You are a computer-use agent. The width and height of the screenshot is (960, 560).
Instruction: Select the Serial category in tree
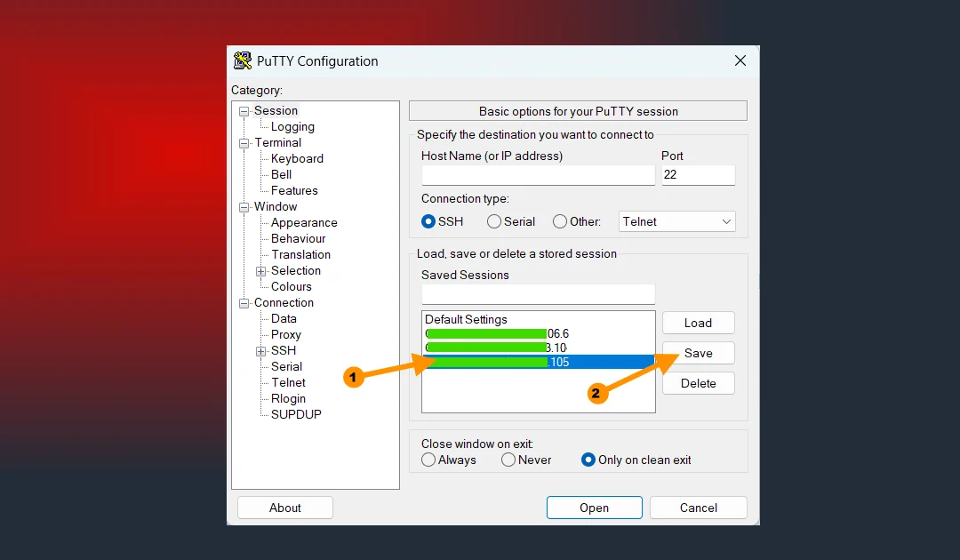(x=286, y=366)
